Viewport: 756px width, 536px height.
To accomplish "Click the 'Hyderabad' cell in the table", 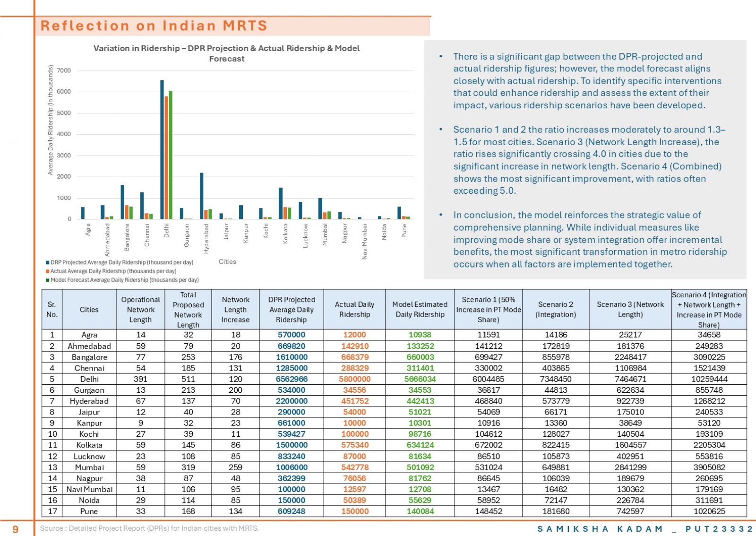I will click(x=89, y=401).
